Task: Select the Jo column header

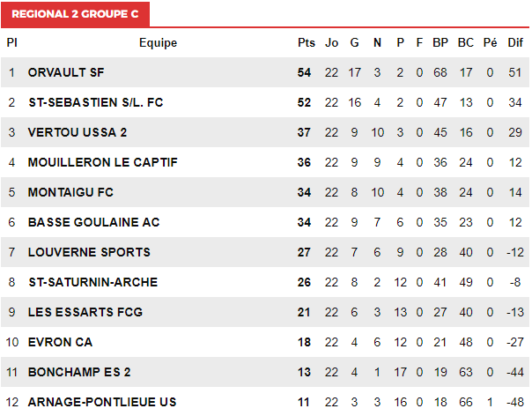Action: (x=331, y=43)
